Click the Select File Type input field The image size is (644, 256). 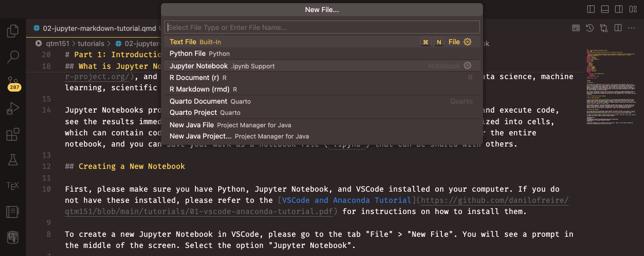point(322,28)
